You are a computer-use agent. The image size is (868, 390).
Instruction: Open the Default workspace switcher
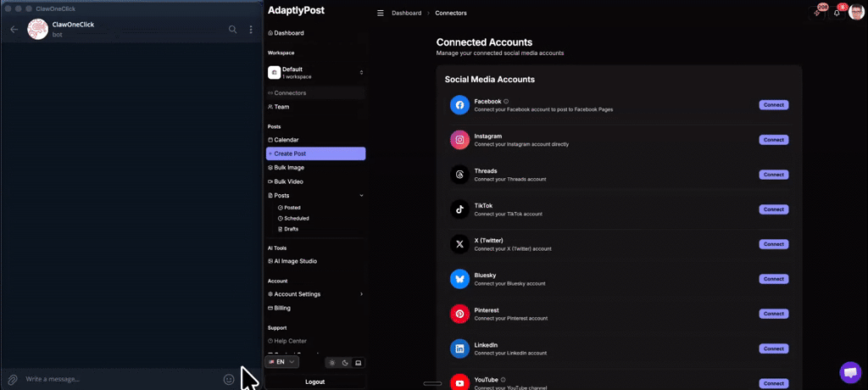tap(315, 73)
